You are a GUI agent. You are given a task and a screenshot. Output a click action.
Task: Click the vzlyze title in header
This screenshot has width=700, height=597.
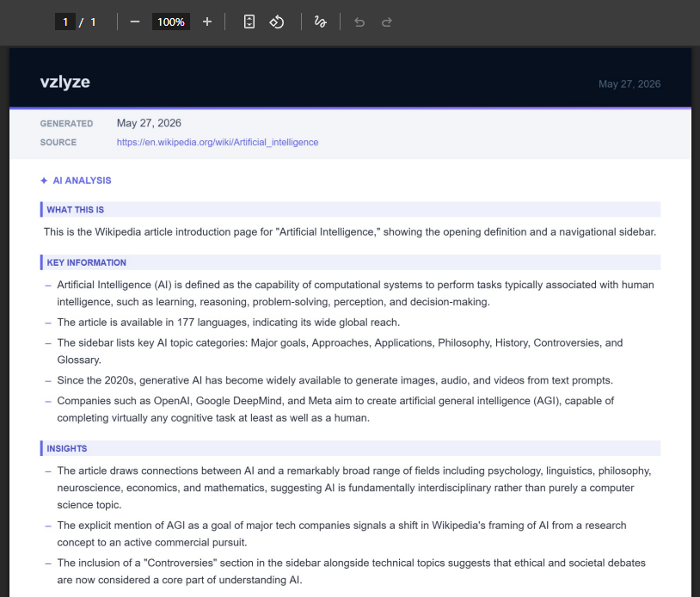point(65,82)
